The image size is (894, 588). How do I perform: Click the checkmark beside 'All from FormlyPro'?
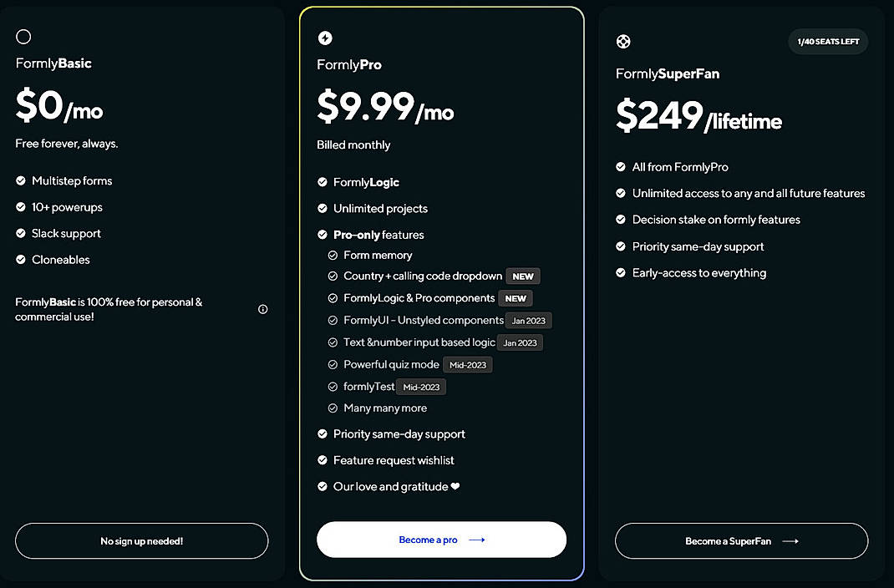pos(621,166)
